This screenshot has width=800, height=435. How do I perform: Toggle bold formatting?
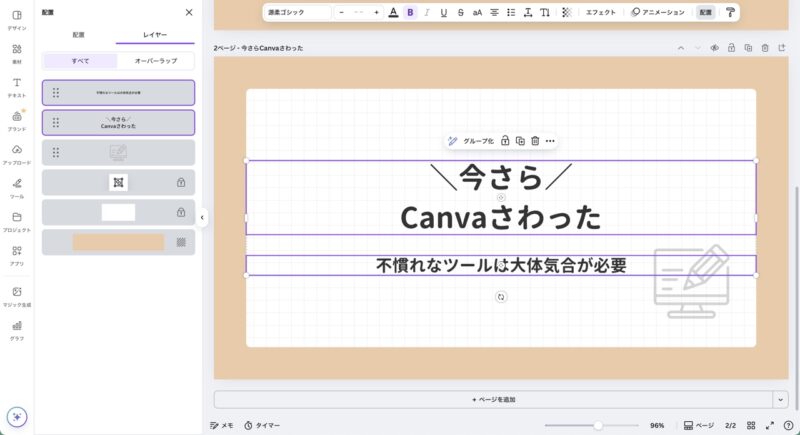pos(410,12)
